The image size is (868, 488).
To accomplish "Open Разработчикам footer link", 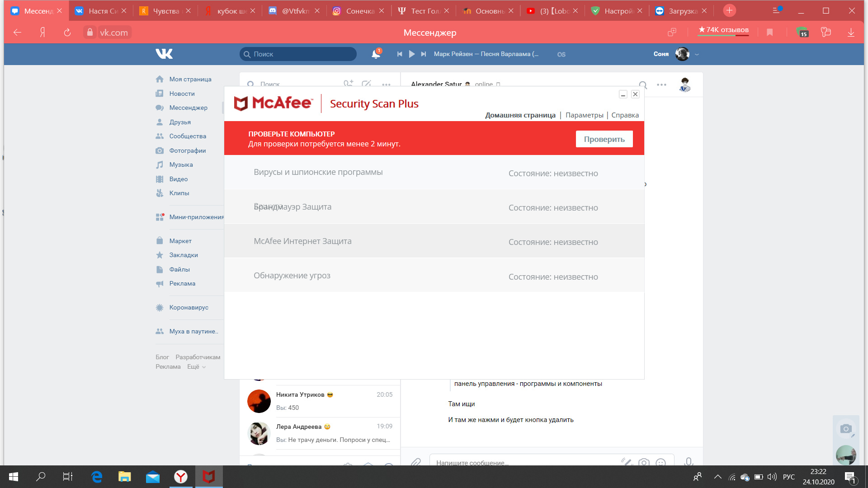I will click(x=198, y=357).
